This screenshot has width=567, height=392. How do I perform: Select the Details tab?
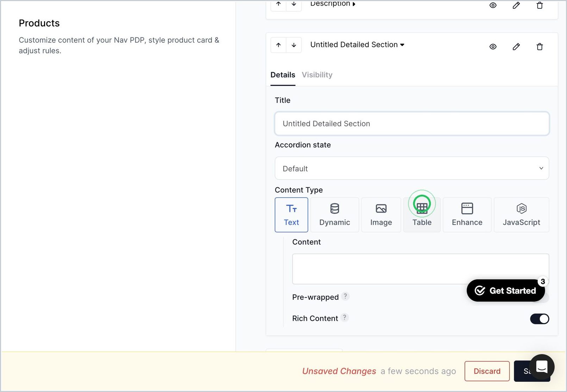(283, 75)
